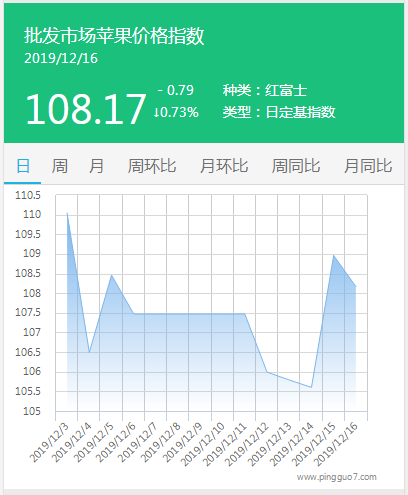
Task: Open the 月同比 tab
Action: coord(368,166)
